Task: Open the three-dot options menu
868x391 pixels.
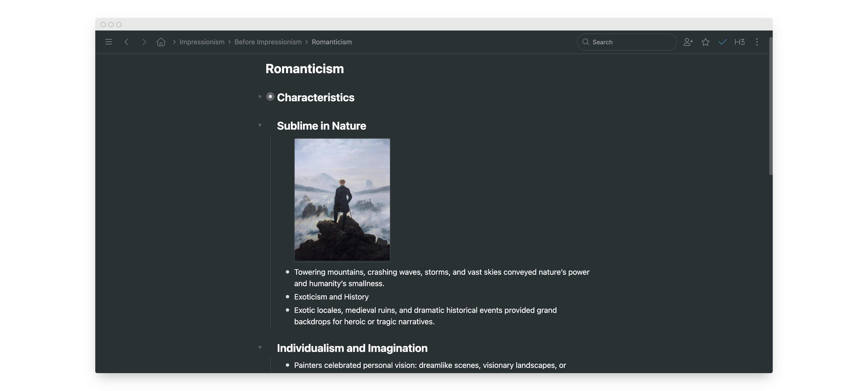Action: 757,42
